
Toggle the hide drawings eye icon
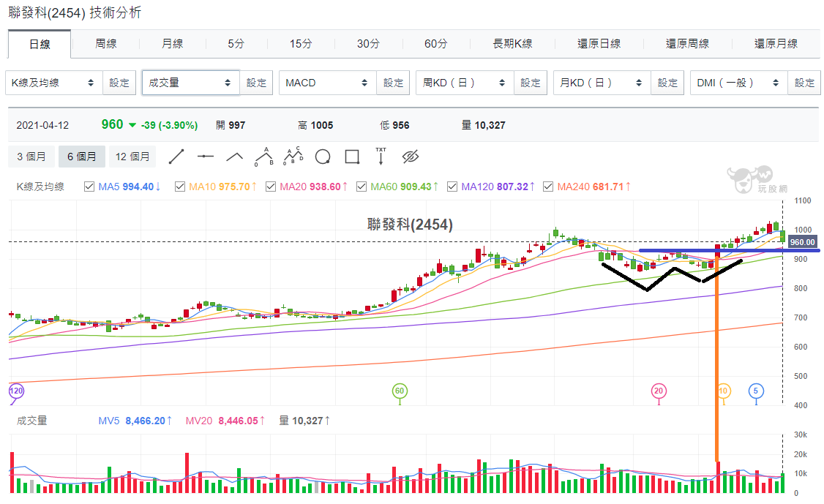pos(411,157)
